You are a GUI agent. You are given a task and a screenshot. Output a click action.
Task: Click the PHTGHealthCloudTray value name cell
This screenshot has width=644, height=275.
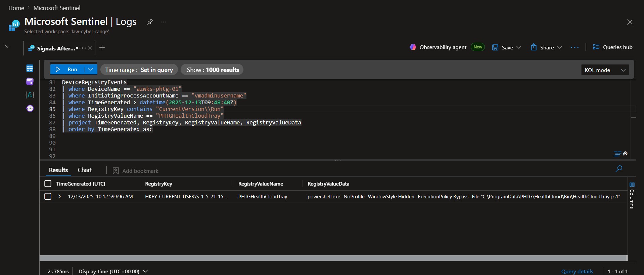263,196
